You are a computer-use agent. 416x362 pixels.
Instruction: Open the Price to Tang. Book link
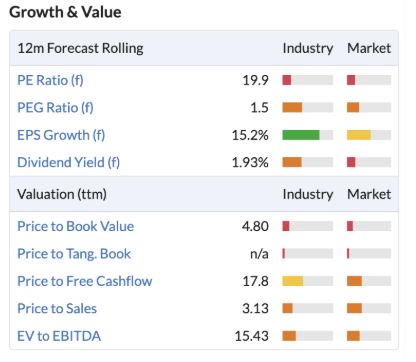tap(74, 254)
